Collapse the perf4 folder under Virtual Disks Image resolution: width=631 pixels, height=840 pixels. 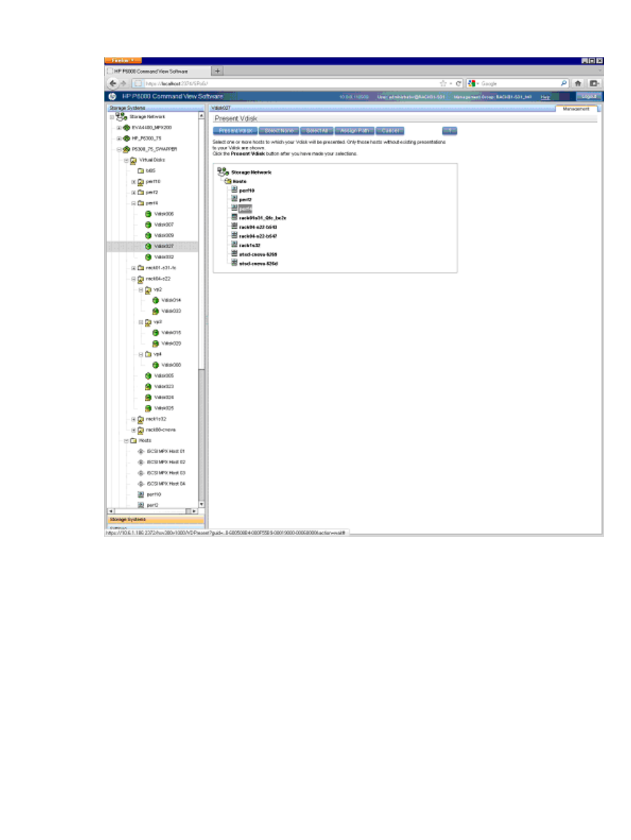(x=134, y=203)
